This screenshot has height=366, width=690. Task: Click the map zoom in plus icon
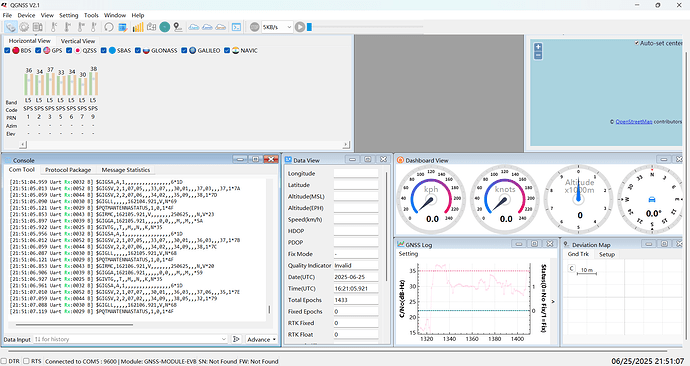click(538, 47)
